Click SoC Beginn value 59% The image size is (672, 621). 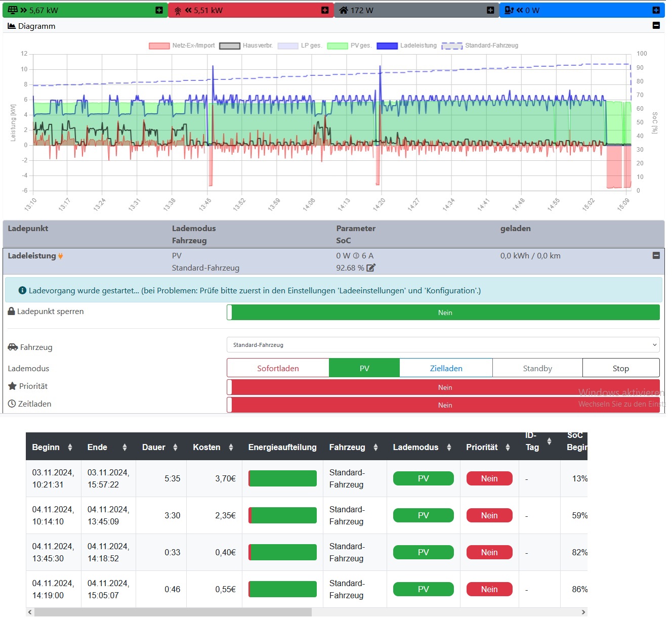580,515
